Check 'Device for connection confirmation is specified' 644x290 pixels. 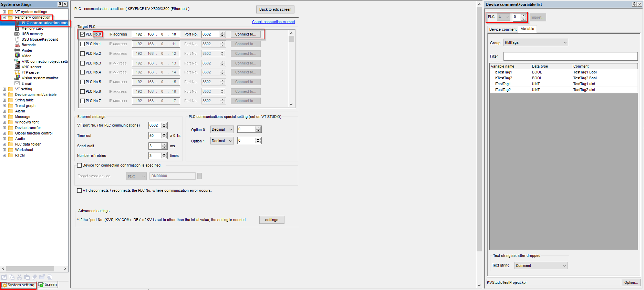[x=80, y=165]
